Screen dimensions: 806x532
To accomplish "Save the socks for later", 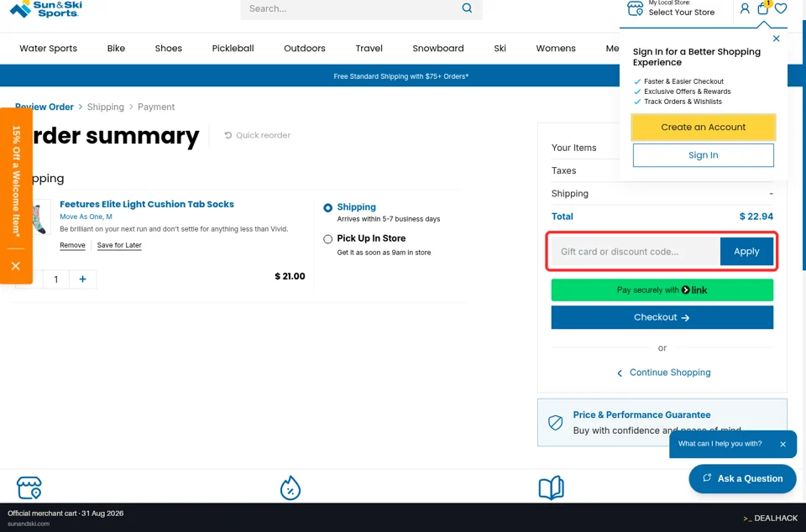I will [119, 245].
